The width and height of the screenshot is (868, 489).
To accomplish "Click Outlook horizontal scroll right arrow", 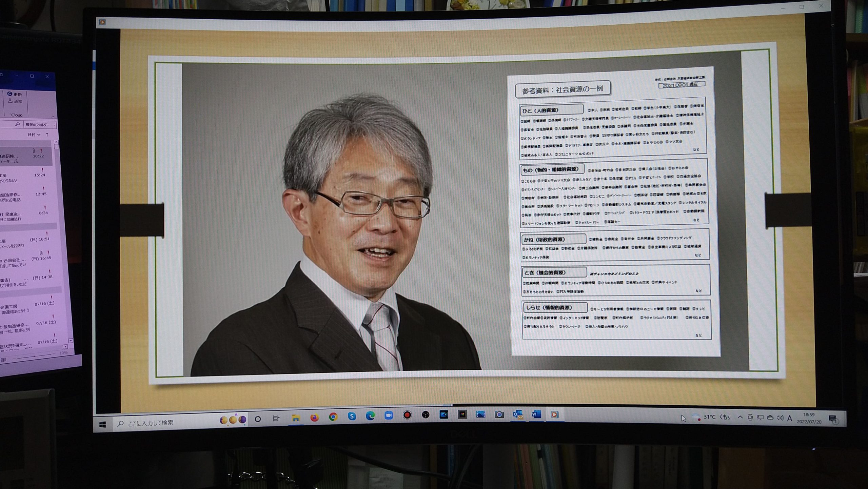I will 65,347.
